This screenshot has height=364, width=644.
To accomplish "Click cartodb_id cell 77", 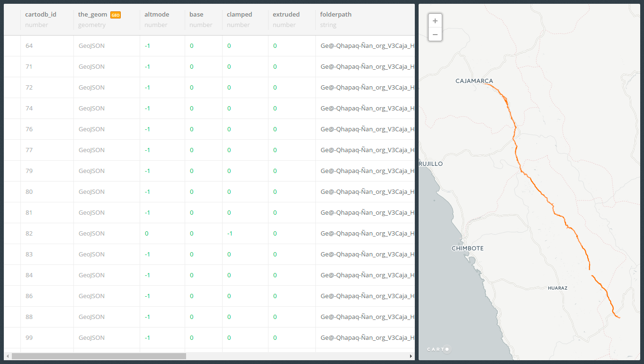I will (x=29, y=150).
